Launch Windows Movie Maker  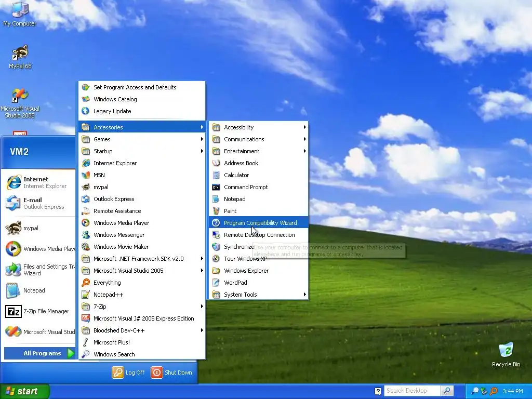(x=142, y=247)
